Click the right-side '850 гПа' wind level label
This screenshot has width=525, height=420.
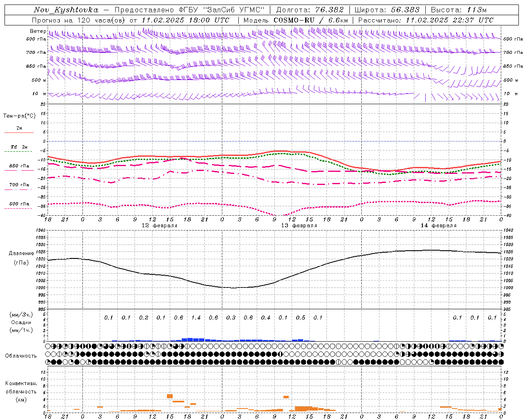tap(513, 66)
